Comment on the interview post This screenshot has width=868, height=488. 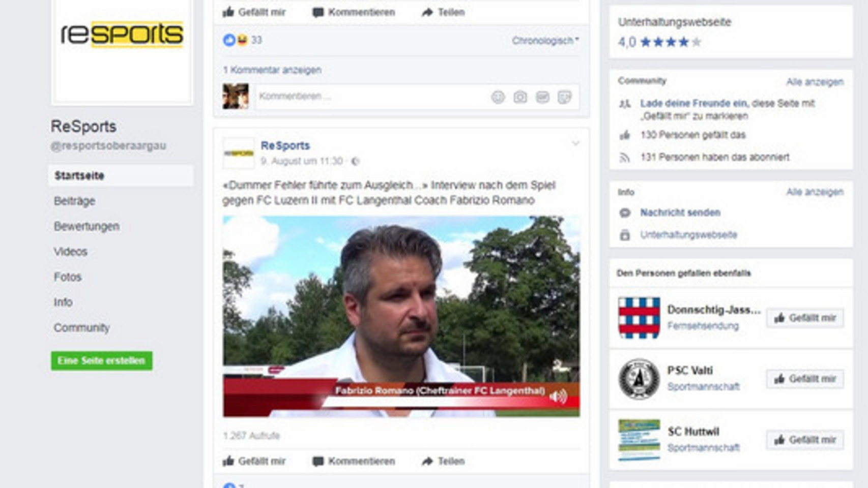pyautogui.click(x=354, y=461)
